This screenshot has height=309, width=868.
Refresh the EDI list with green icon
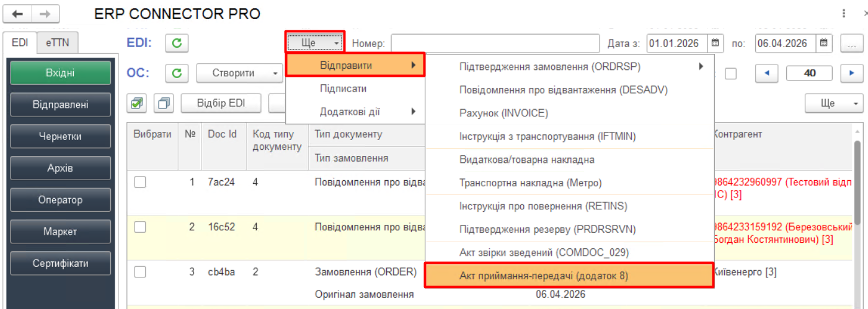177,43
